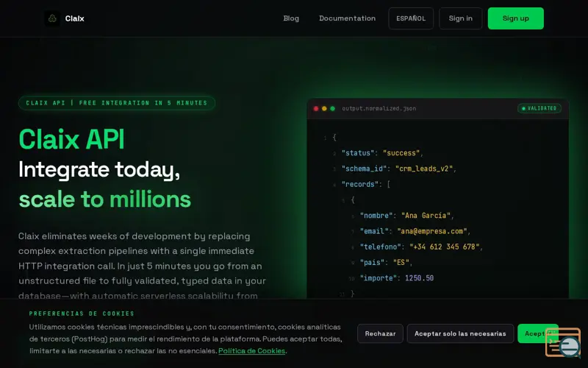Click the "importe": 1250.50 line
This screenshot has width=588, height=368.
click(x=397, y=278)
